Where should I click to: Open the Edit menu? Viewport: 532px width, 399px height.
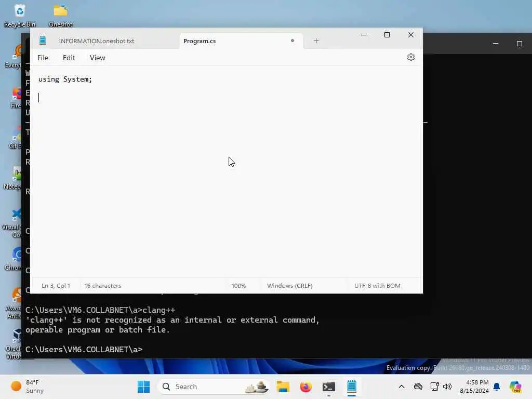click(x=69, y=58)
